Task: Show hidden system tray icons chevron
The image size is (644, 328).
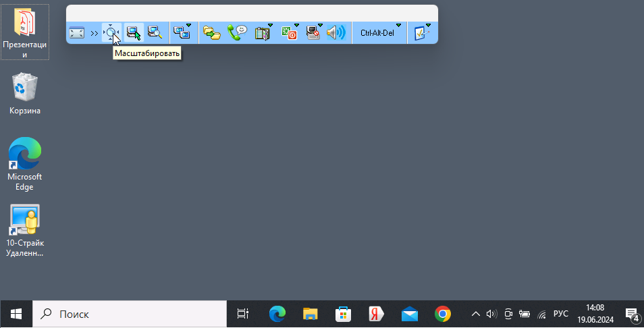Action: pyautogui.click(x=476, y=314)
